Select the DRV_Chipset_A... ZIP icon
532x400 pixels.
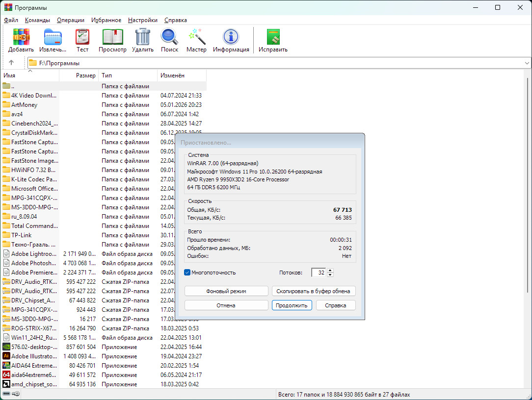click(6, 300)
